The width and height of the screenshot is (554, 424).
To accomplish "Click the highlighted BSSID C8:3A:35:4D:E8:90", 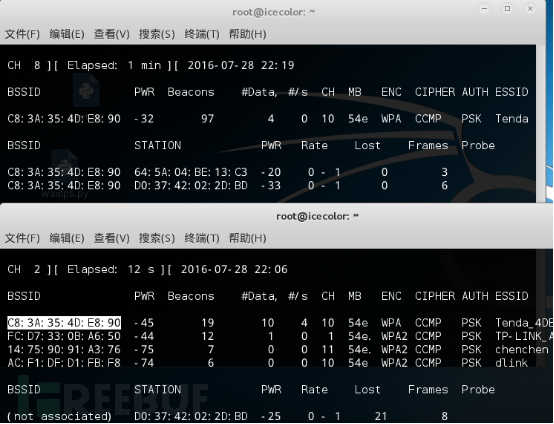I will (64, 323).
